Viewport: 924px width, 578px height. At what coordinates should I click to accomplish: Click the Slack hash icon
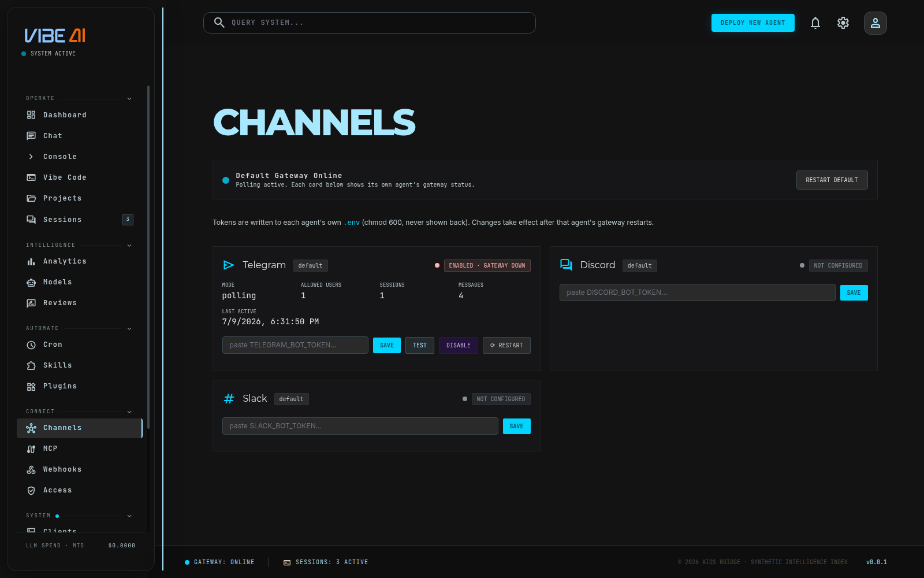point(229,398)
